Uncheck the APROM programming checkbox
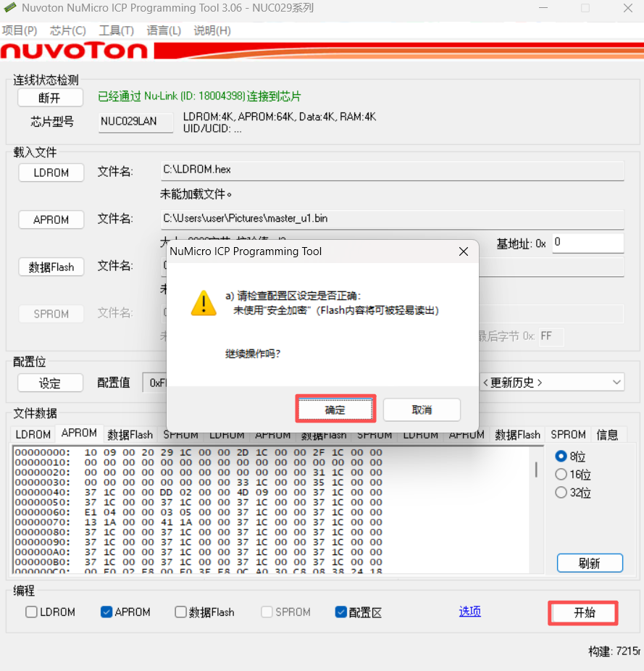The height and width of the screenshot is (671, 644). coord(106,612)
